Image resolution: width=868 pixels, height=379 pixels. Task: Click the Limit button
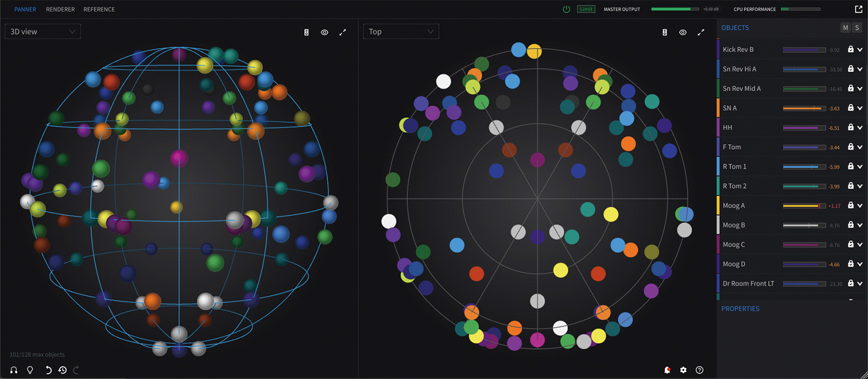click(586, 9)
